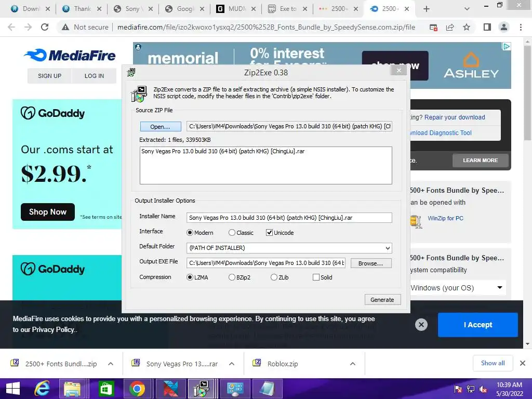Open the Default Folder dropdown
Screen dimensions: 532x399
click(388, 248)
